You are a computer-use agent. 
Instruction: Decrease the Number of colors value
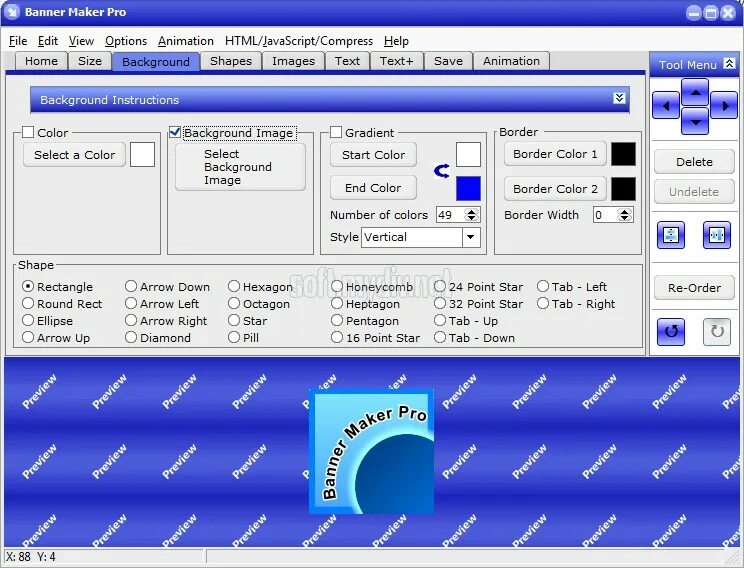point(471,218)
